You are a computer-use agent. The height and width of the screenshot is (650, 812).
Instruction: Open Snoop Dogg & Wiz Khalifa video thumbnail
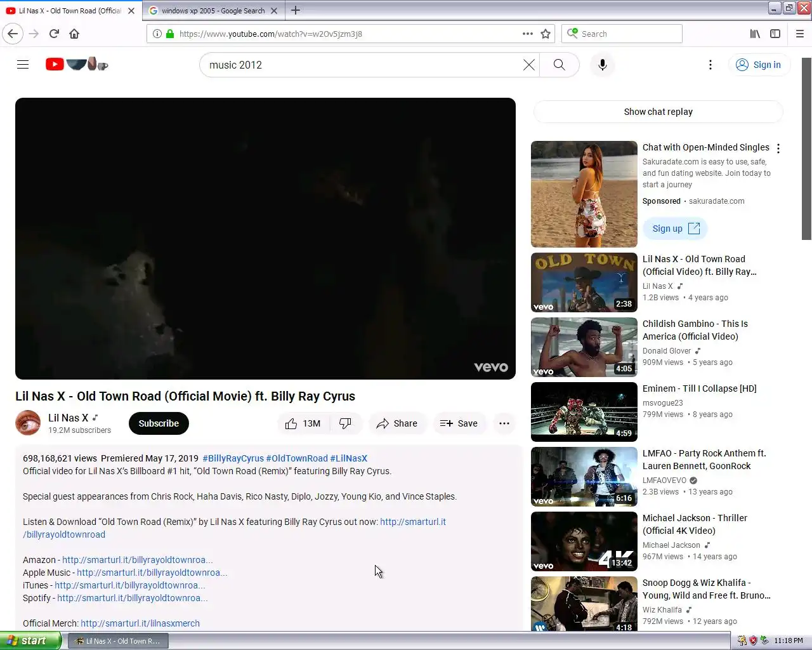tap(584, 604)
